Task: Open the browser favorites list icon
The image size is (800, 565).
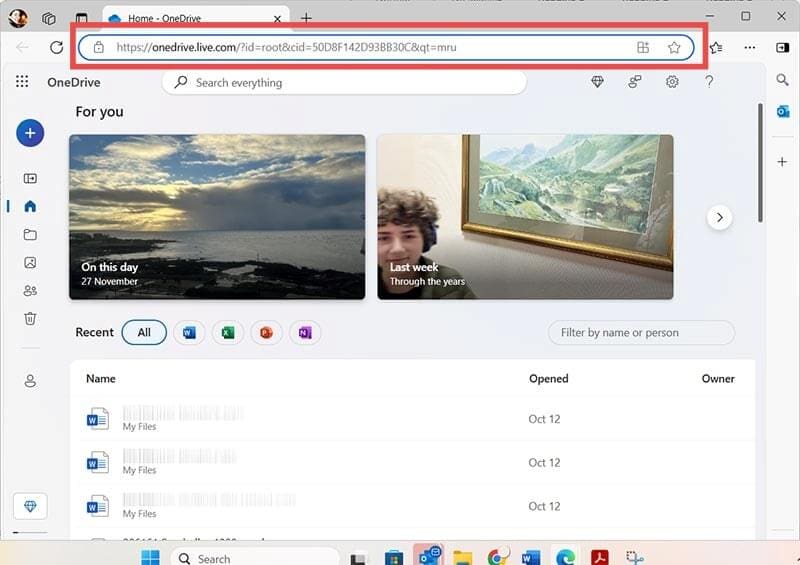Action: coord(716,47)
